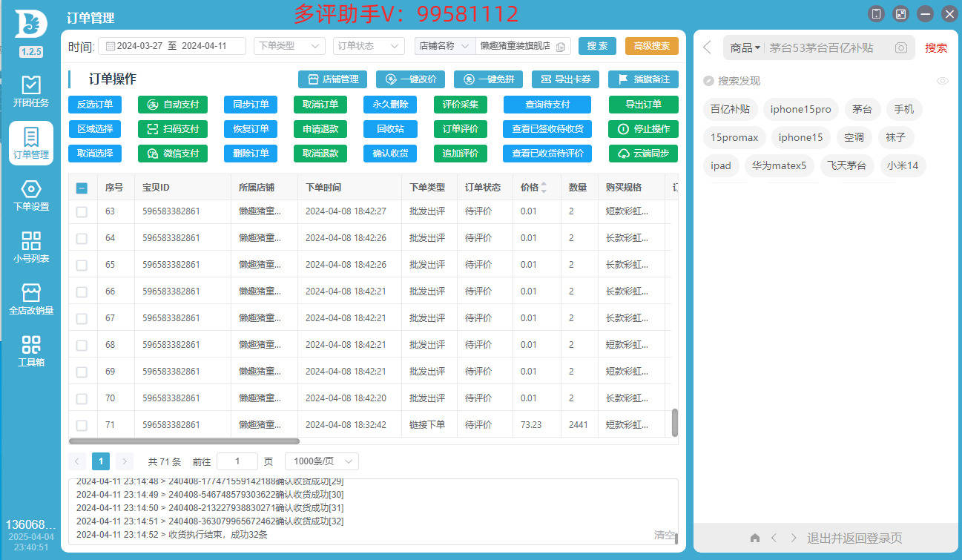962x560 pixels.
Task: Open 工具箱 toolbox icon
Action: pyautogui.click(x=31, y=350)
